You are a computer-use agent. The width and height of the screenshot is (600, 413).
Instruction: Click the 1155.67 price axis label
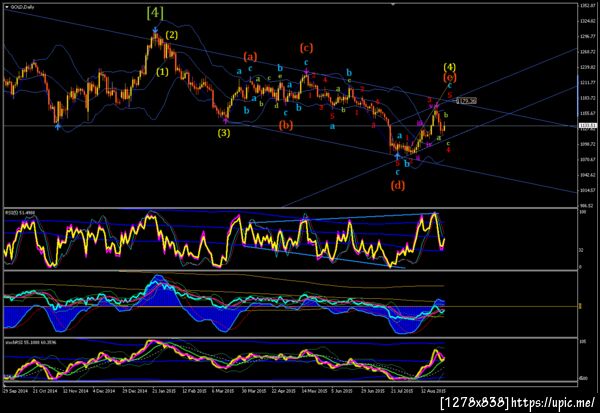click(587, 113)
